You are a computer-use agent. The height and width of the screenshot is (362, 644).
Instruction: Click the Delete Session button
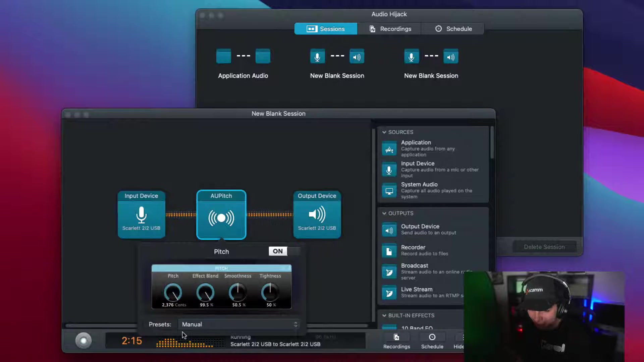tap(544, 247)
